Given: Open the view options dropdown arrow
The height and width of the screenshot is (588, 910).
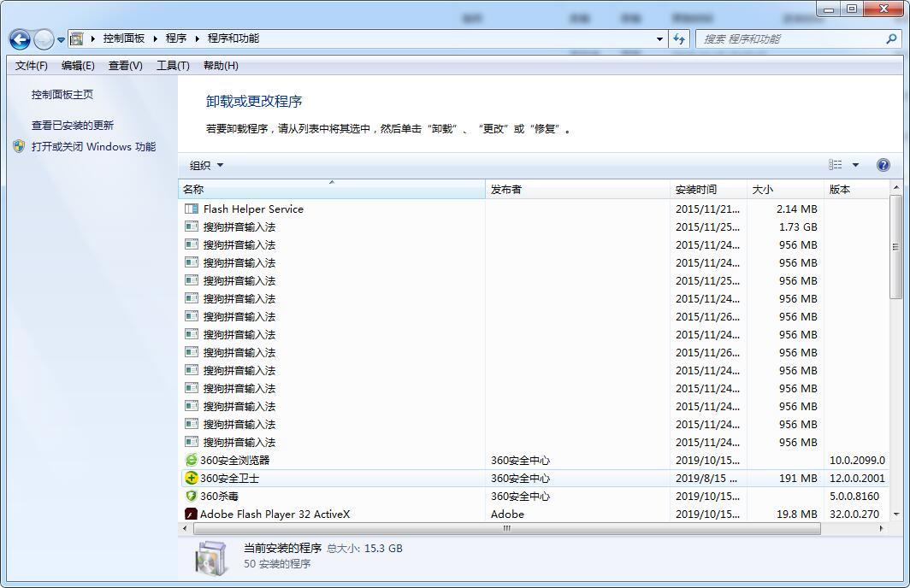Looking at the screenshot, I should [855, 165].
